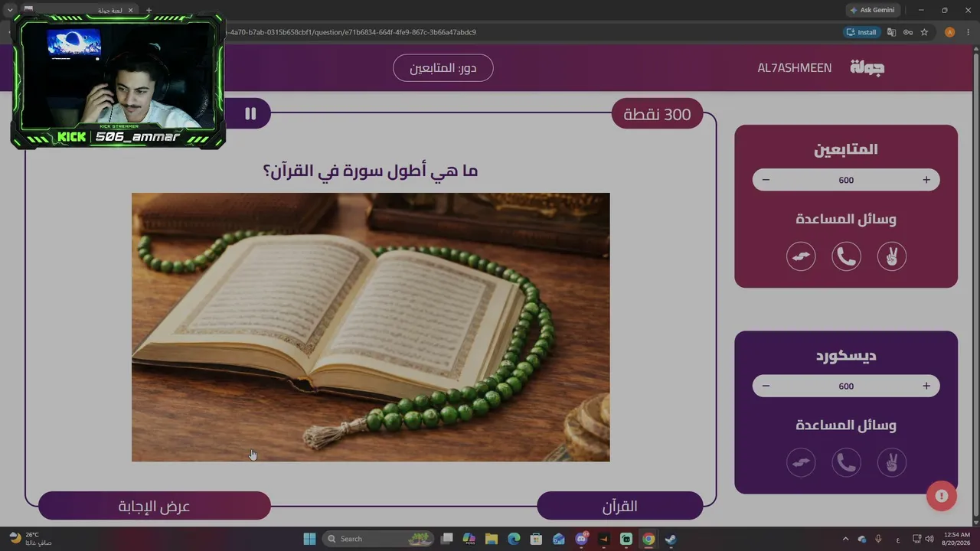Open Microsoft 365 Copilot taskbar icon

[469, 539]
